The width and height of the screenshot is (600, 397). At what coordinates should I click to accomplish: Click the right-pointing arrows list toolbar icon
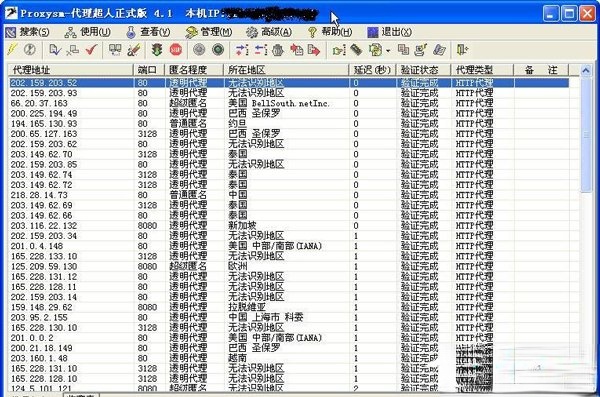(x=242, y=50)
